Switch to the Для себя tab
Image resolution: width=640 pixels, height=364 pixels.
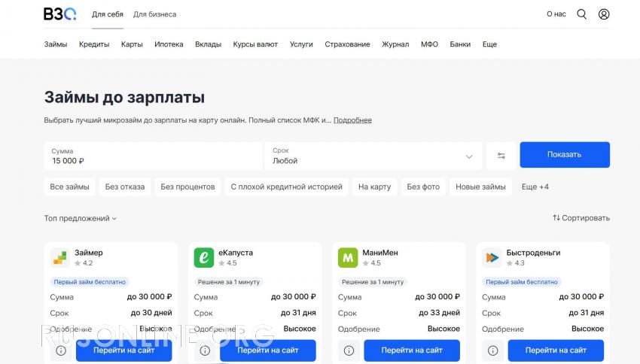click(108, 14)
